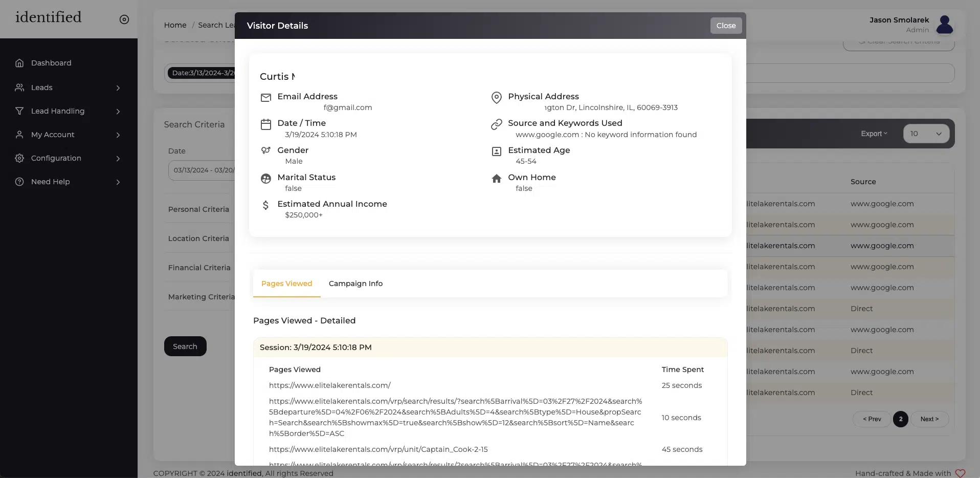Viewport: 980px width, 478px height.
Task: Click the user avatar profile icon
Action: click(x=944, y=25)
